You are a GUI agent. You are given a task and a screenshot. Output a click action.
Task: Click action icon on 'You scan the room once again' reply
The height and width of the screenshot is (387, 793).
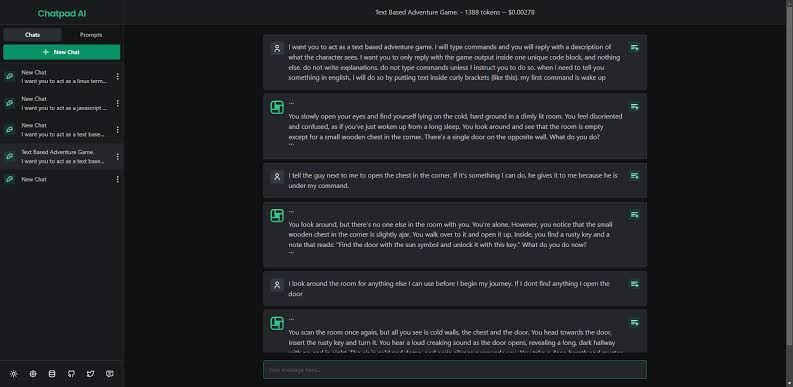click(634, 323)
